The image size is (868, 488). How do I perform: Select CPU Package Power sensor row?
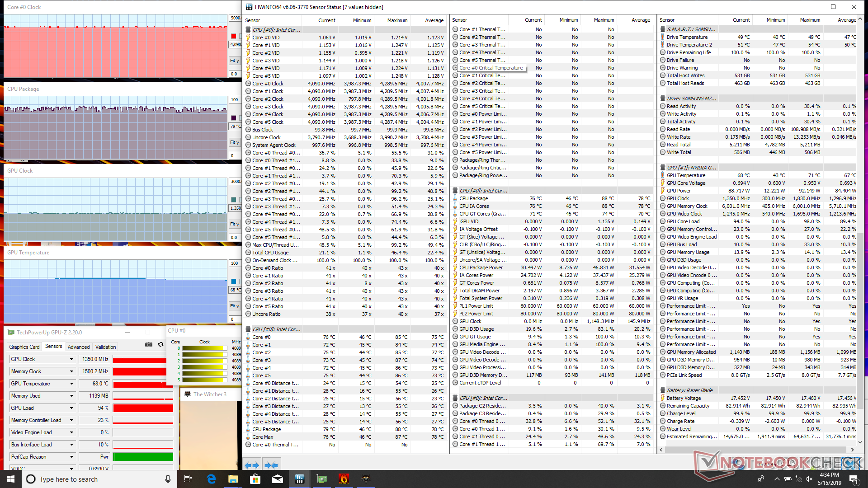[x=481, y=267]
